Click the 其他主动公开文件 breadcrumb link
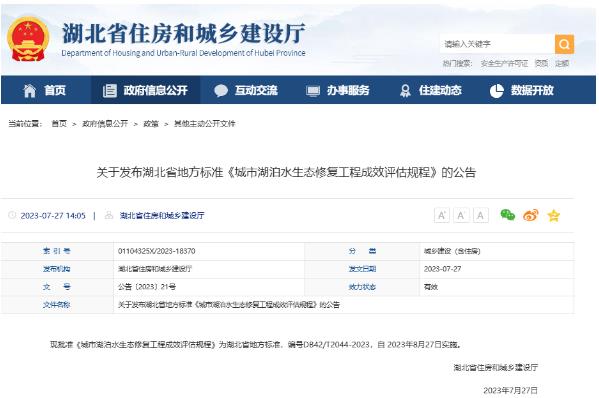Viewport: 599px width, 398px height. 204,124
